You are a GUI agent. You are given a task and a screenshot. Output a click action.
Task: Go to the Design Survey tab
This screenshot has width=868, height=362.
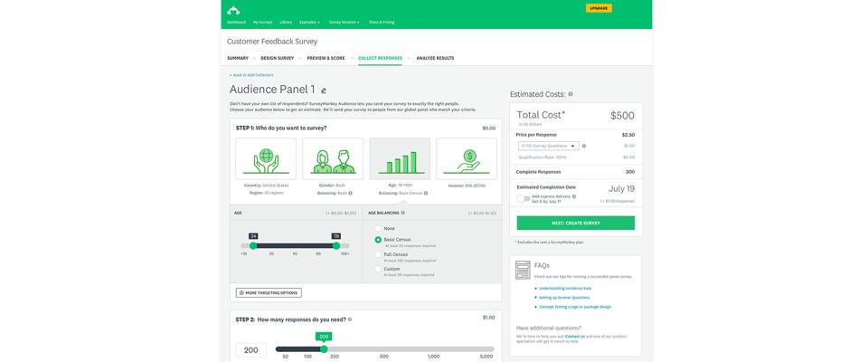tap(277, 58)
